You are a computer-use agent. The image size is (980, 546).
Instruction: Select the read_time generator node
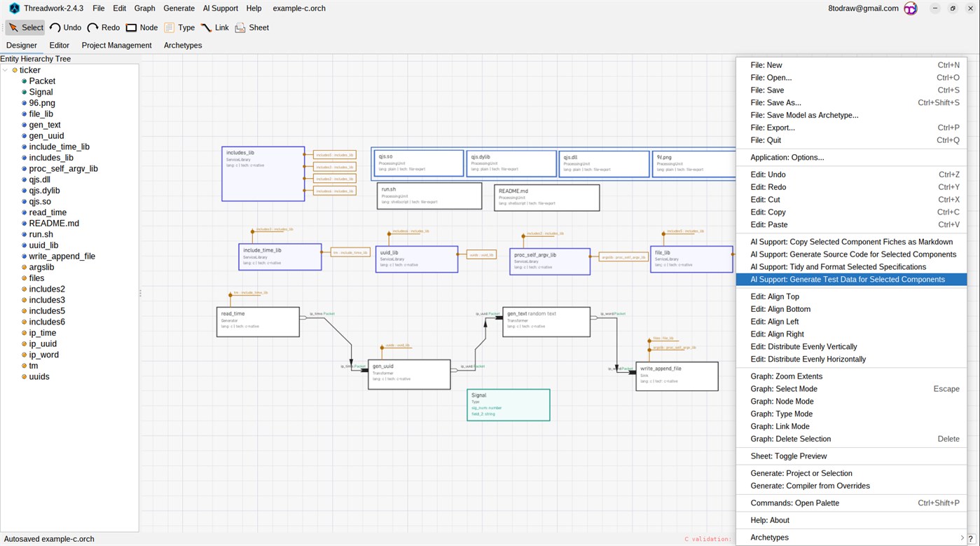pyautogui.click(x=258, y=322)
